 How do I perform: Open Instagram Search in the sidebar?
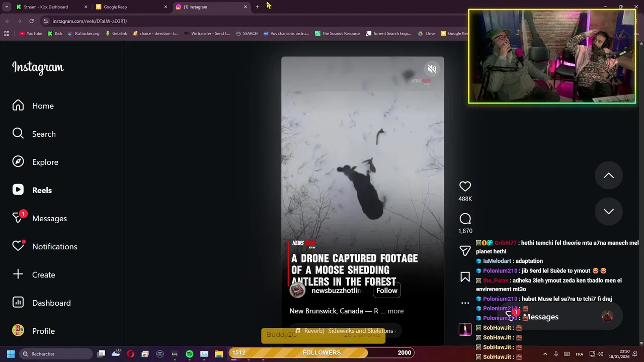pos(34,134)
